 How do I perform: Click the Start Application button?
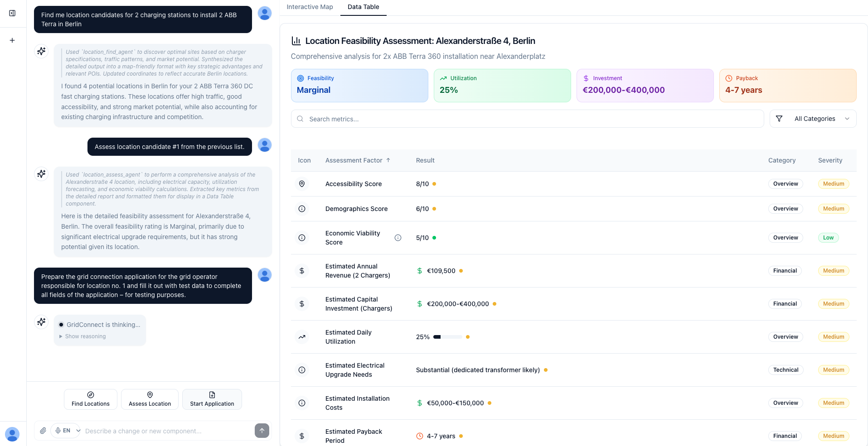(211, 399)
